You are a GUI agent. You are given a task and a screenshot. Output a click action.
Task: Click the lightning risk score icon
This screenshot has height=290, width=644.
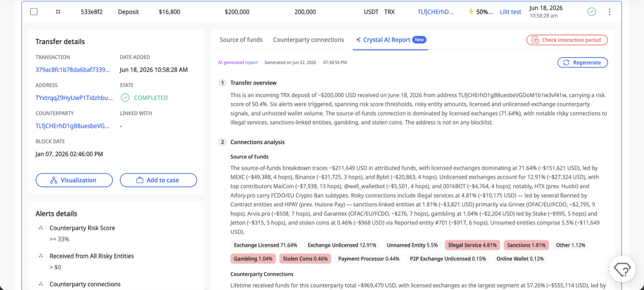(x=470, y=11)
